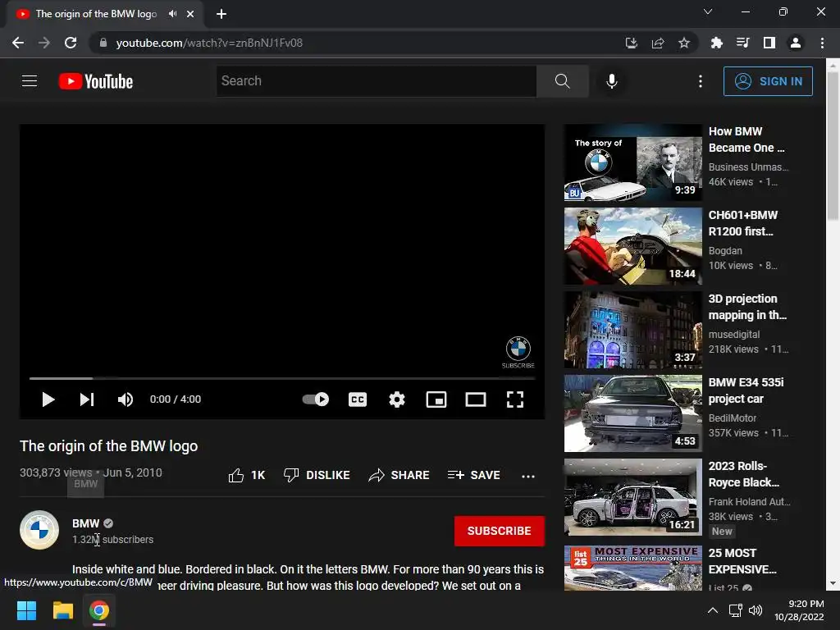Open File Explorer from taskbar

click(62, 610)
